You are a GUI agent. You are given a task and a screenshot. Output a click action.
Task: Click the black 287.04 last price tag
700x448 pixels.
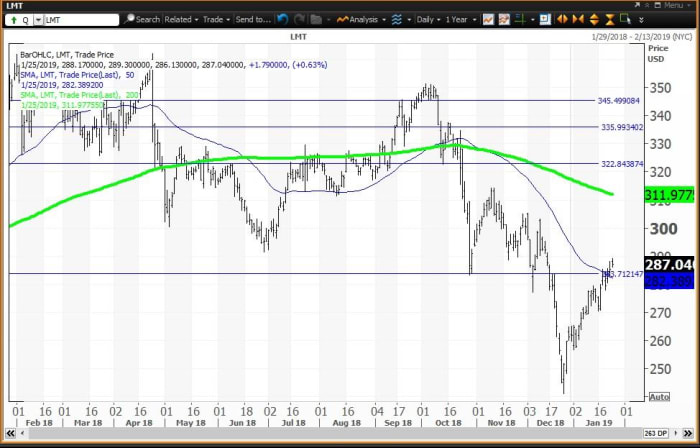[670, 265]
